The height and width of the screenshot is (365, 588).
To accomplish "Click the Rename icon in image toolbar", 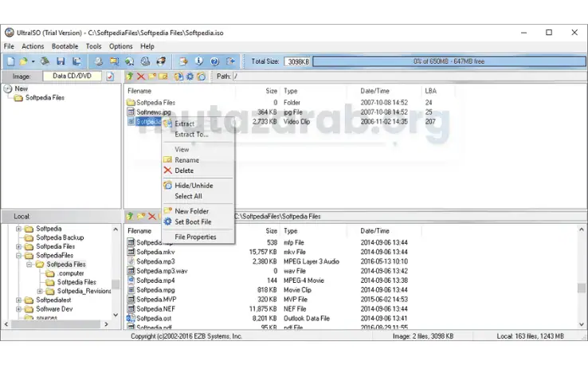I will click(x=163, y=77).
